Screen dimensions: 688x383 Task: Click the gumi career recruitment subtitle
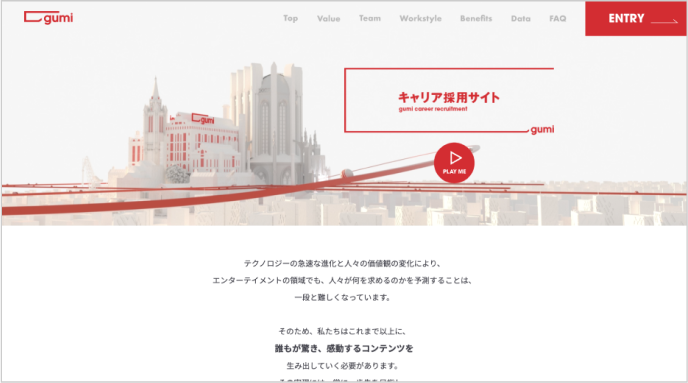433,109
